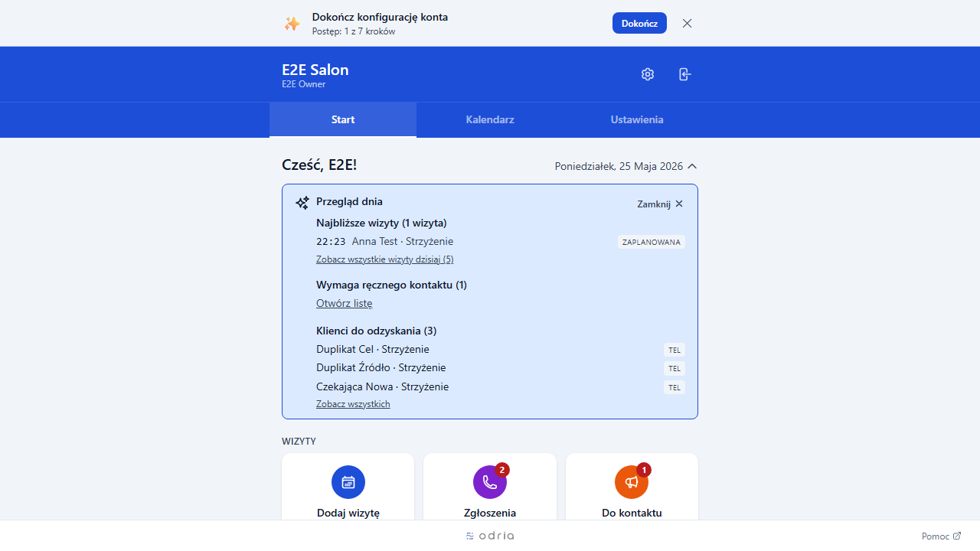Log out using the exit icon
980x551 pixels.
tap(684, 74)
